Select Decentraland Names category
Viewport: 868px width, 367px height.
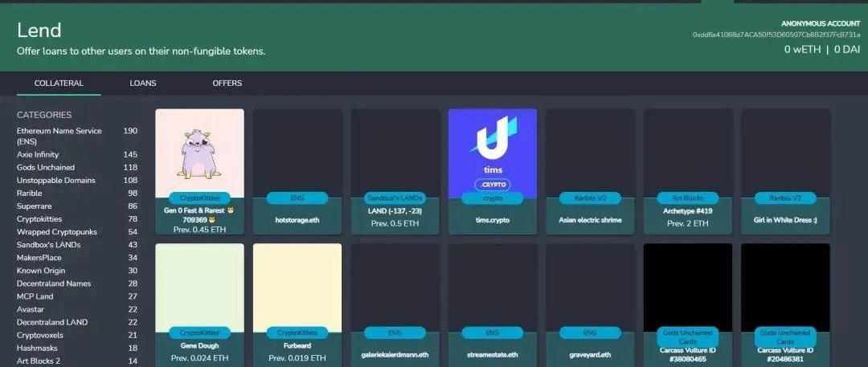point(77,283)
